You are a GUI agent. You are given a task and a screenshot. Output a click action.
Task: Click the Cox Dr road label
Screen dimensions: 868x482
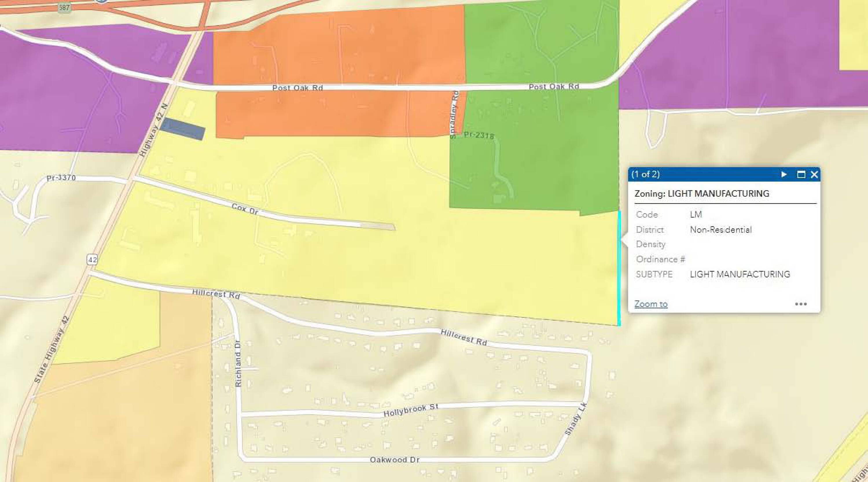245,209
